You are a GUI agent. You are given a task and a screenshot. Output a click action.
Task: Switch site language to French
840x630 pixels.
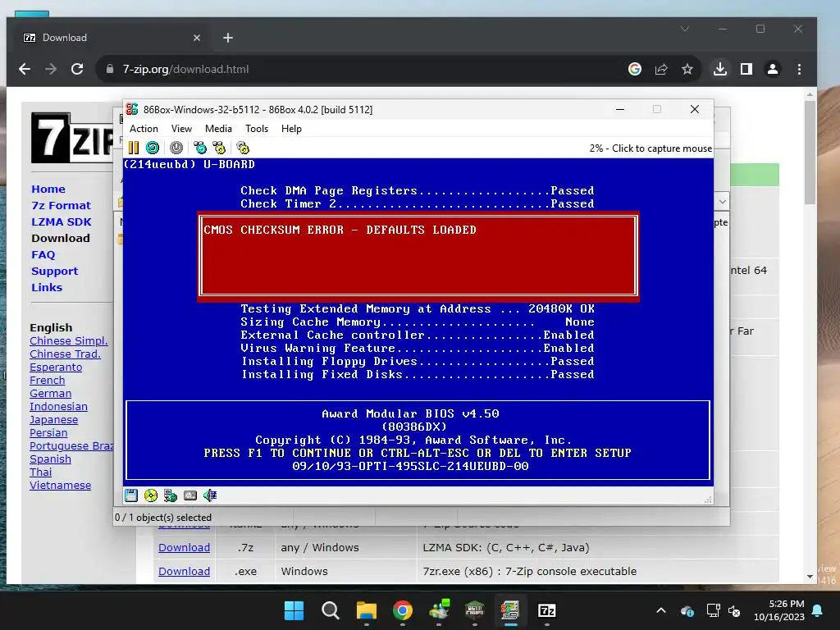pyautogui.click(x=47, y=381)
